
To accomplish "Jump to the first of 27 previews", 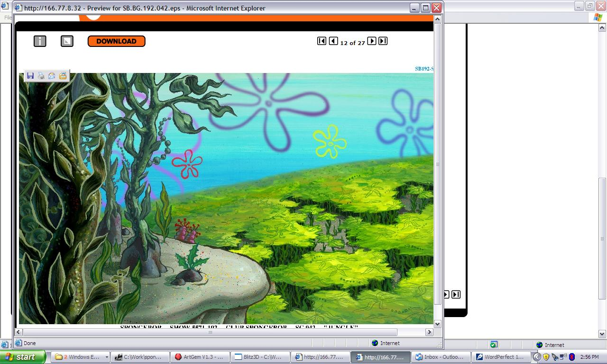I will coord(322,41).
